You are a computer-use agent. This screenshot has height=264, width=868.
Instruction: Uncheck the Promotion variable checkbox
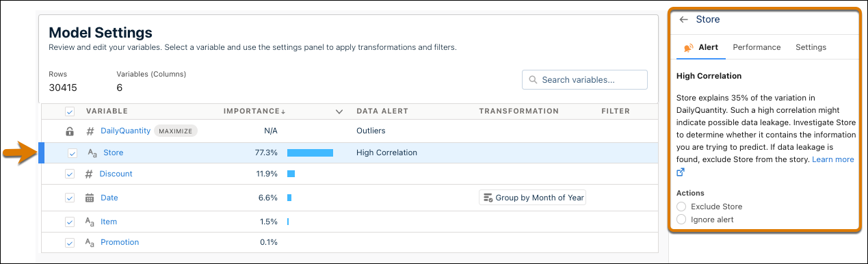pyautogui.click(x=70, y=242)
